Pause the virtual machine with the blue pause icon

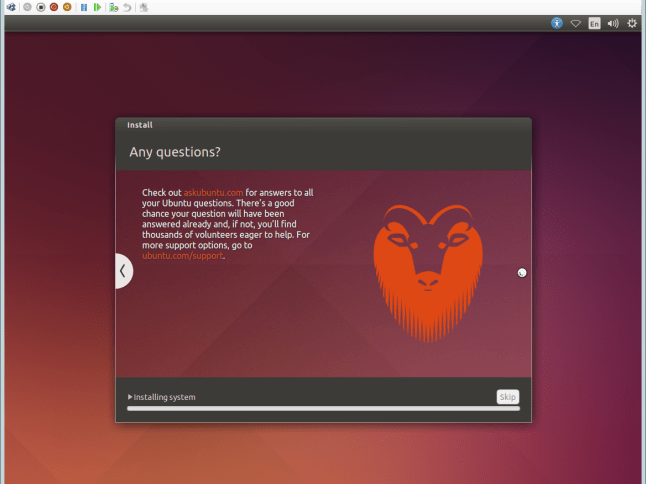pos(84,7)
